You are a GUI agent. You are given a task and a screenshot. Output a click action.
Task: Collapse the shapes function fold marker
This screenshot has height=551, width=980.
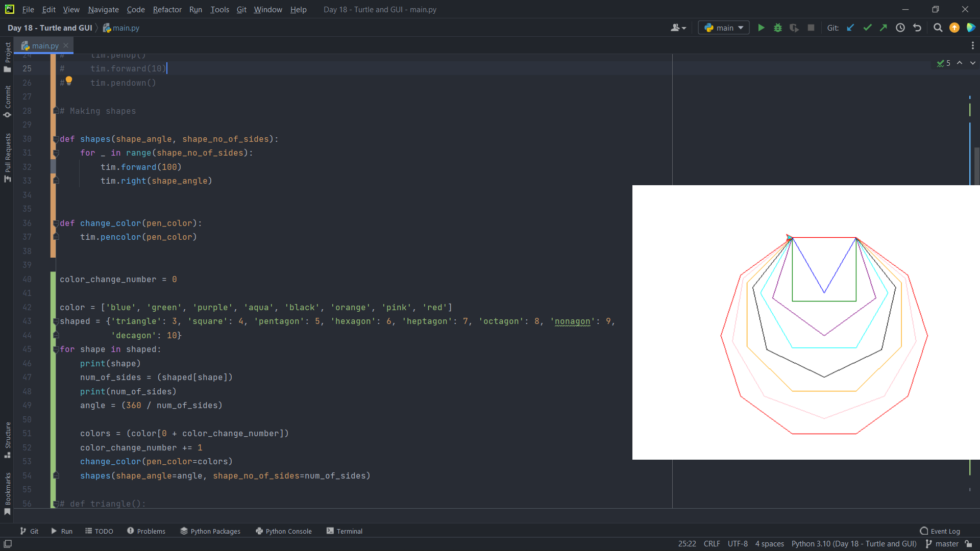coord(56,139)
